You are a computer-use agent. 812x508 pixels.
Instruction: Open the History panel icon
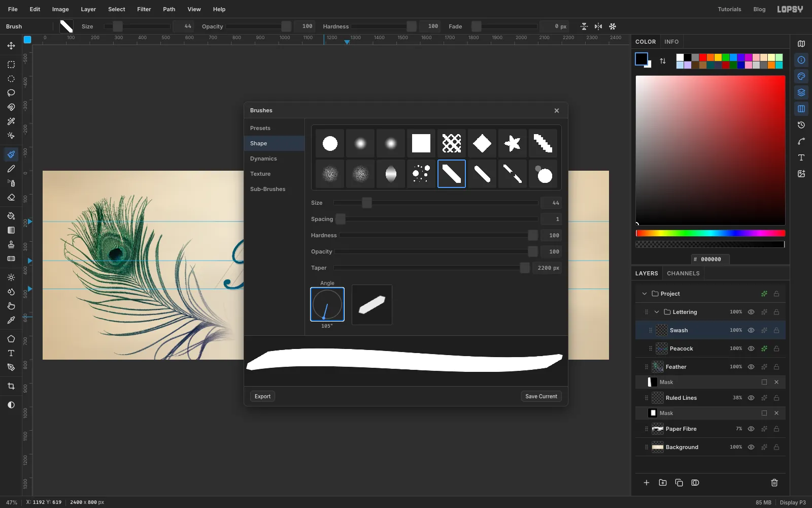coord(801,125)
